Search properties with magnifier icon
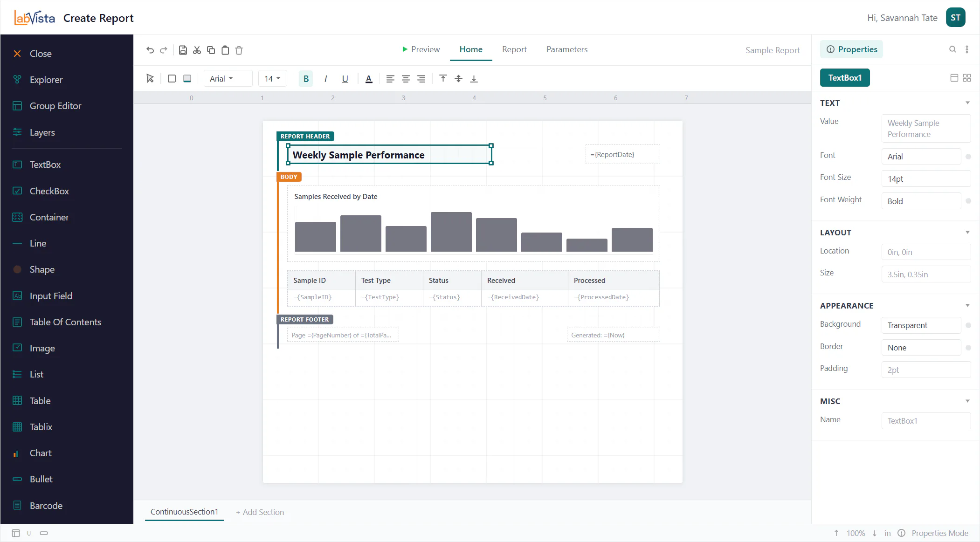Image resolution: width=980 pixels, height=542 pixels. tap(952, 49)
